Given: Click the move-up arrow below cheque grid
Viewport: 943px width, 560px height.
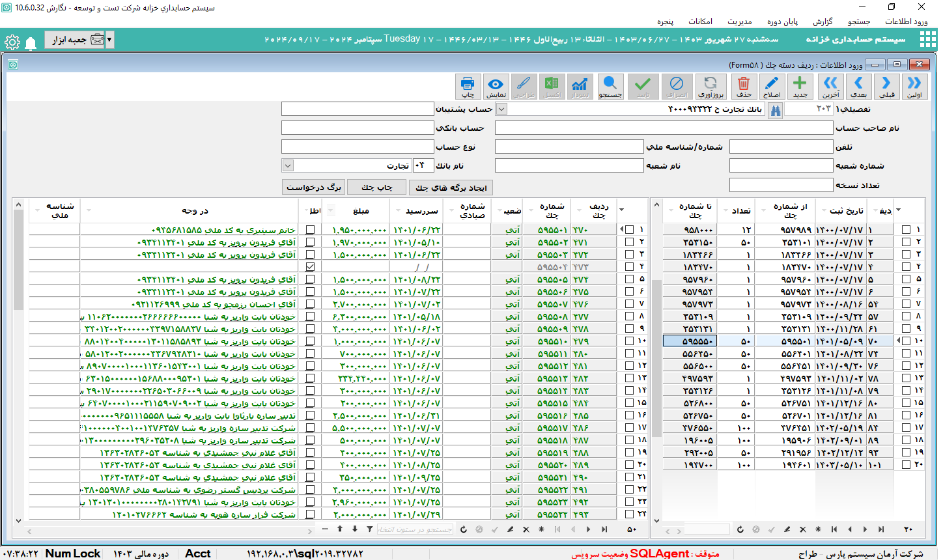Looking at the screenshot, I should pos(340,529).
